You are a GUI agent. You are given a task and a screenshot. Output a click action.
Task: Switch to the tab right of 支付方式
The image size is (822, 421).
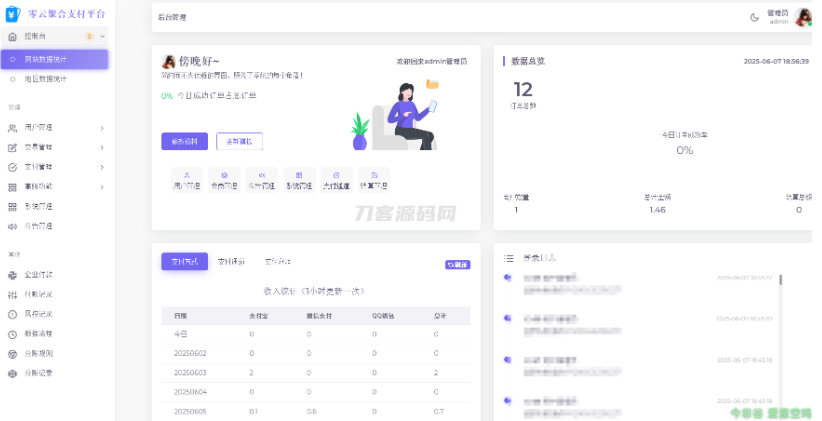(x=231, y=261)
